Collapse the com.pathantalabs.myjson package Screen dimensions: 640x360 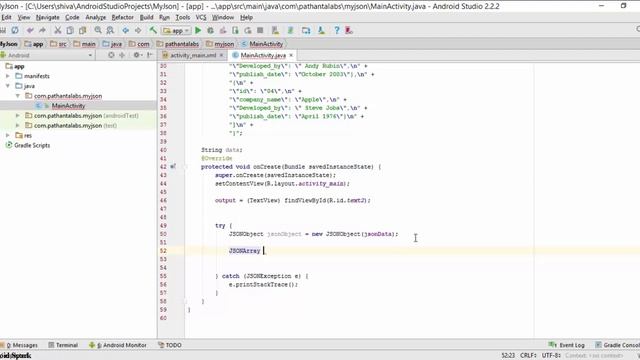pos(18,96)
